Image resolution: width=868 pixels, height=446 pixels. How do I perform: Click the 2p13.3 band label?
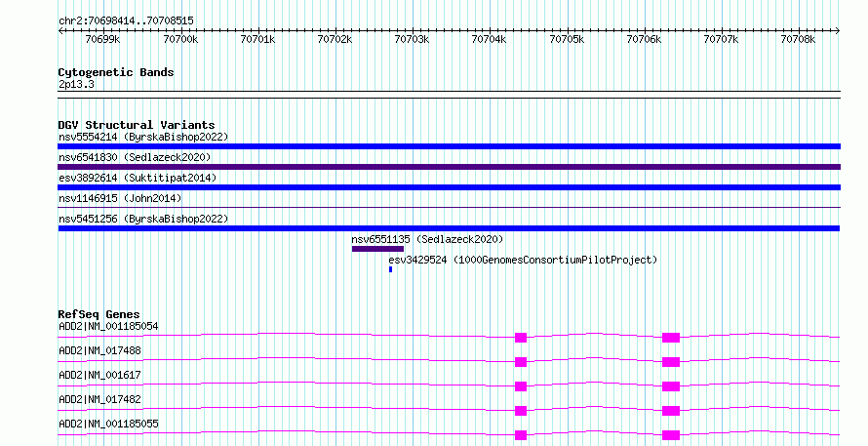tap(76, 84)
